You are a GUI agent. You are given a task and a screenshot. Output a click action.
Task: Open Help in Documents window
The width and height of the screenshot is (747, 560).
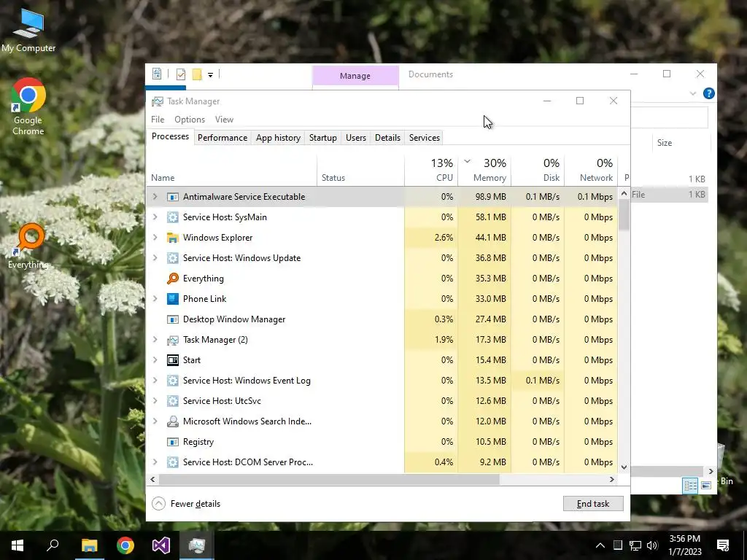[x=708, y=93]
